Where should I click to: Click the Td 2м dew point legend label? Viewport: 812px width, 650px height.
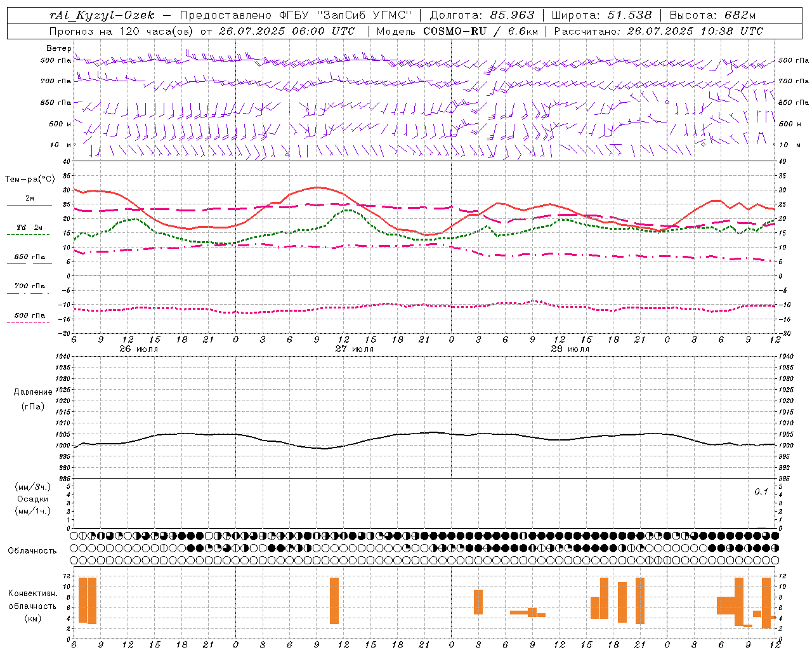click(30, 227)
